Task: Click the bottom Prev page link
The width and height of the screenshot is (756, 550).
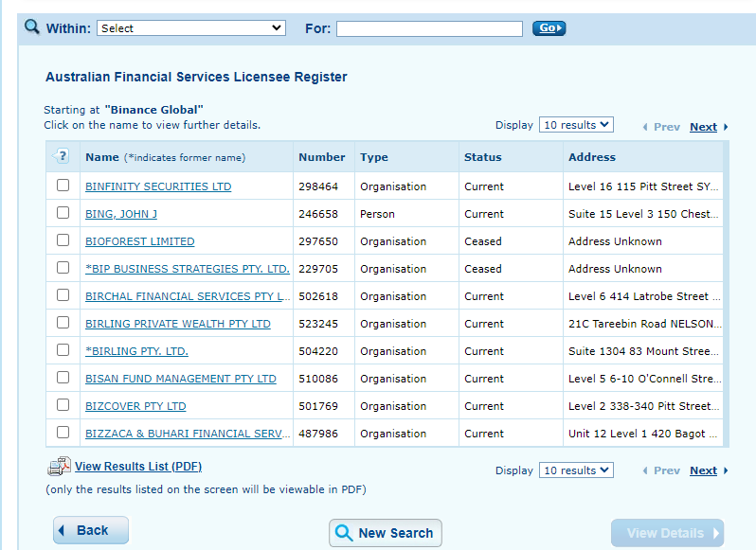Action: (666, 470)
